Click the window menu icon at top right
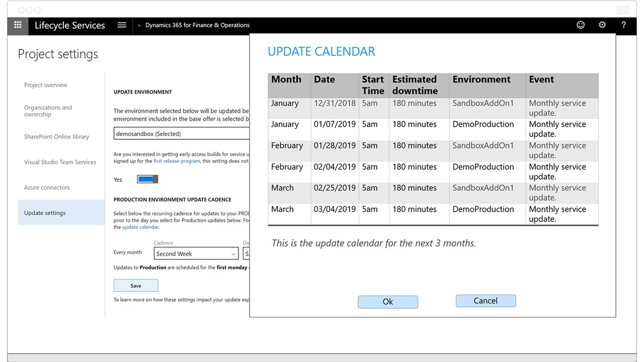Image resolution: width=644 pixels, height=362 pixels. point(623,10)
